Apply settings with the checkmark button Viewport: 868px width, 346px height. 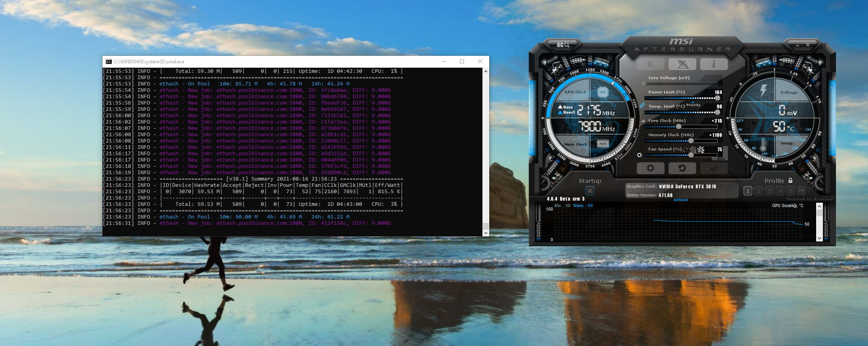point(714,168)
